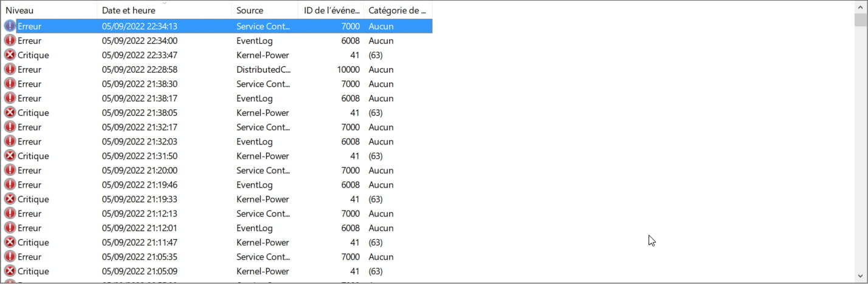Select the DistributedC... source cell
This screenshot has width=868, height=284.
pos(264,69)
